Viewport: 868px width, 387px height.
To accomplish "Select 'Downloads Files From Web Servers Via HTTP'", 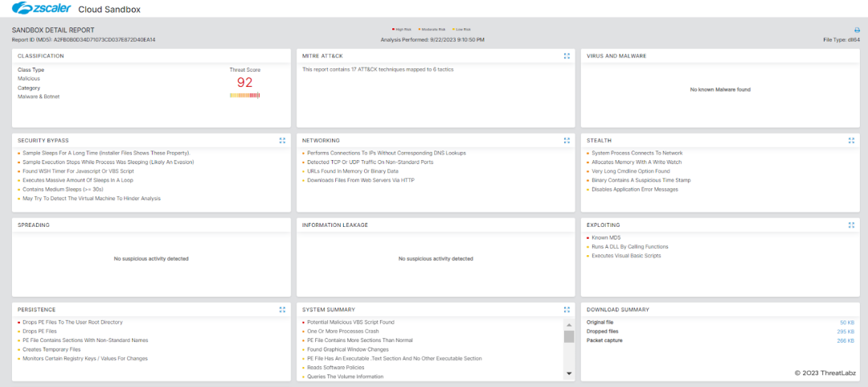I will pyautogui.click(x=351, y=180).
